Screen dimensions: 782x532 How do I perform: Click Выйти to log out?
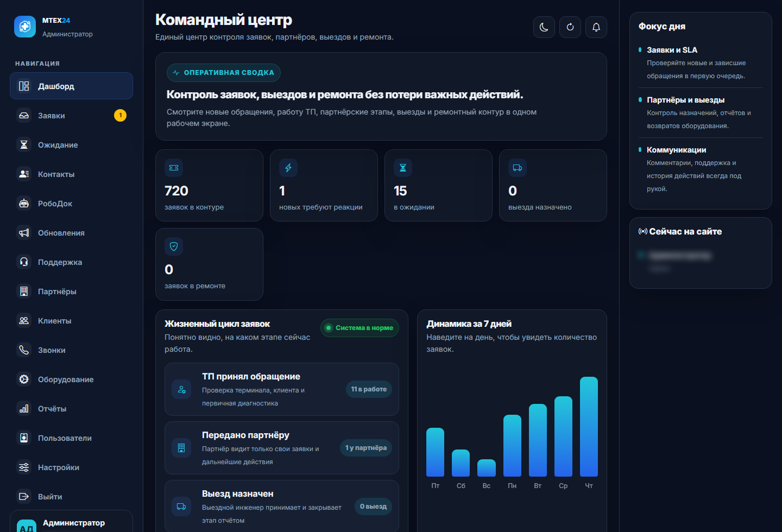click(x=71, y=496)
